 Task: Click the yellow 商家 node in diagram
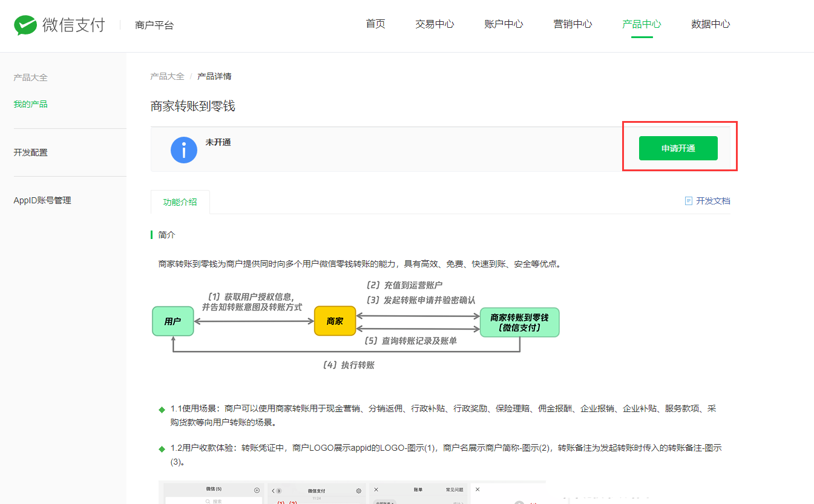335,321
